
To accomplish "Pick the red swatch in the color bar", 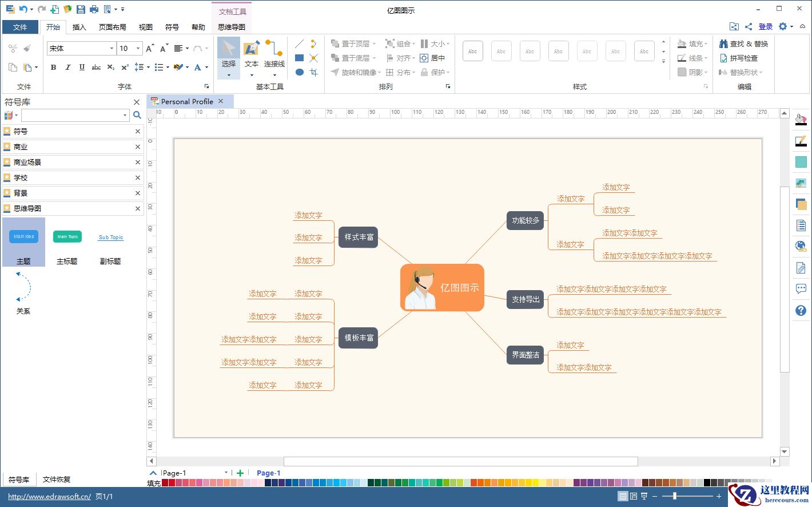I will pyautogui.click(x=172, y=483).
